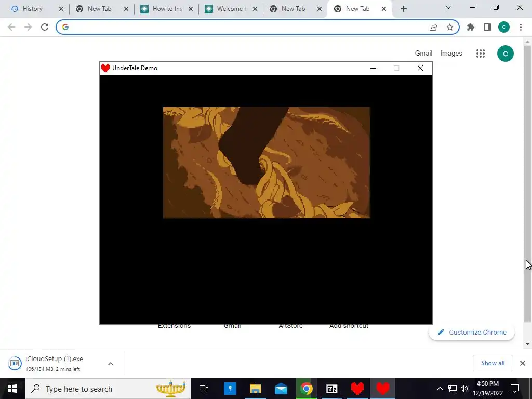The height and width of the screenshot is (399, 532).
Task: Show hidden system tray icons
Action: click(x=440, y=389)
